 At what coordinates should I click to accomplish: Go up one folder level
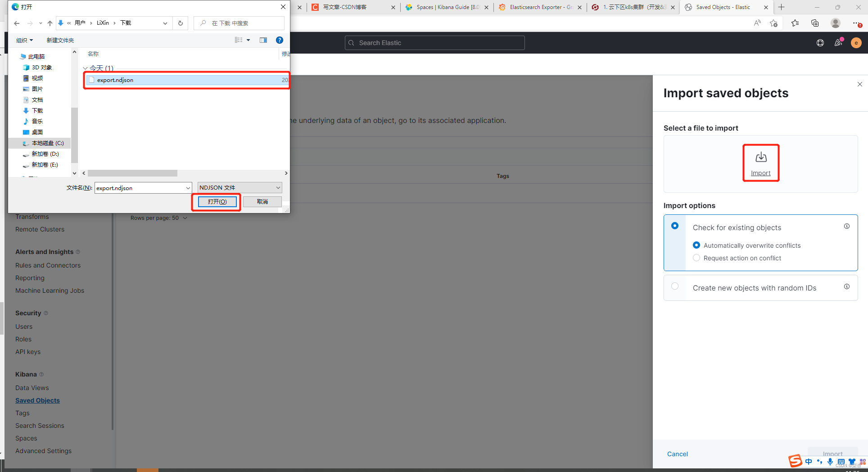pyautogui.click(x=50, y=23)
